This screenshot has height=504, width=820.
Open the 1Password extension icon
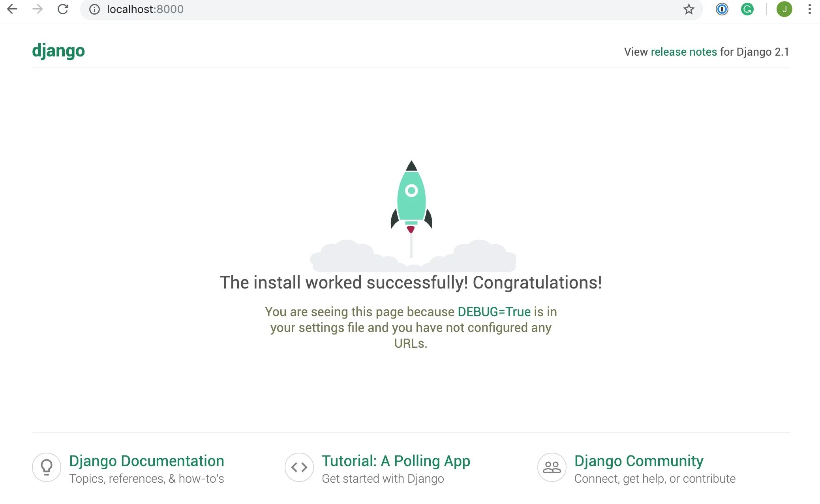[722, 9]
